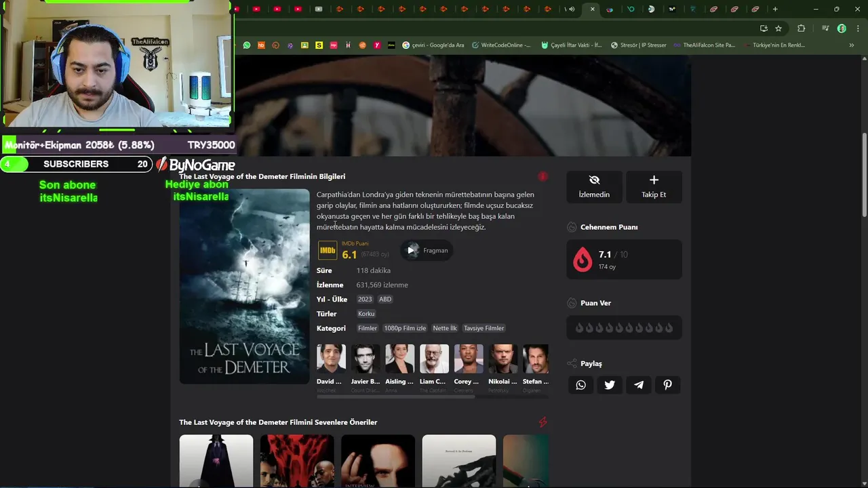Open TheAliFalcon Site Pa... bookmark

(705, 45)
